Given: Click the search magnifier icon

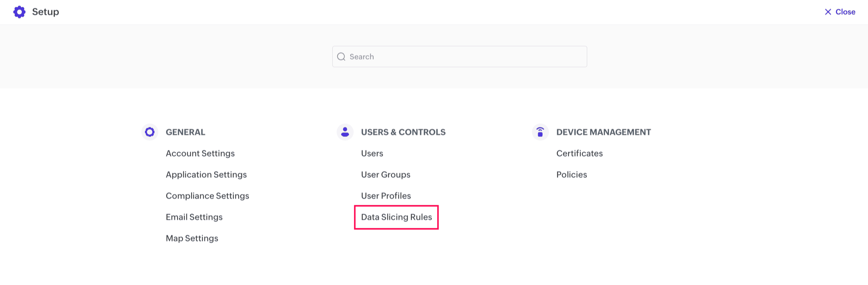Looking at the screenshot, I should (x=341, y=57).
